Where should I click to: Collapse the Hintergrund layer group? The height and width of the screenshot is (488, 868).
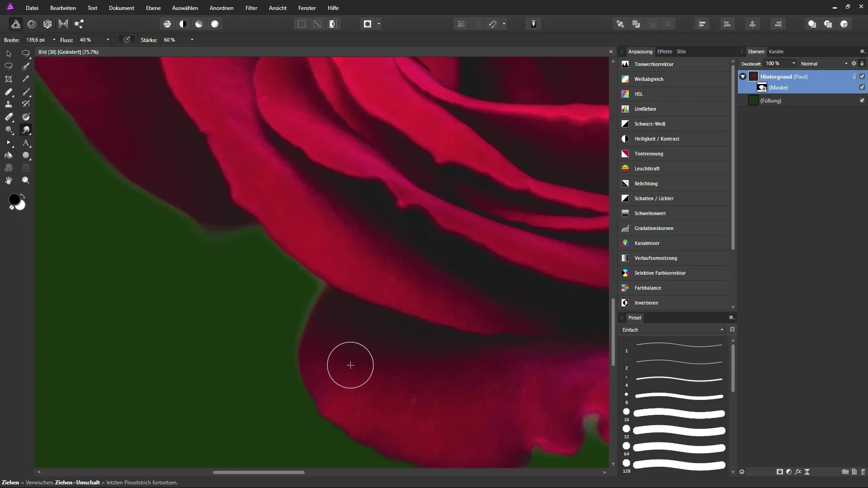[x=743, y=77]
